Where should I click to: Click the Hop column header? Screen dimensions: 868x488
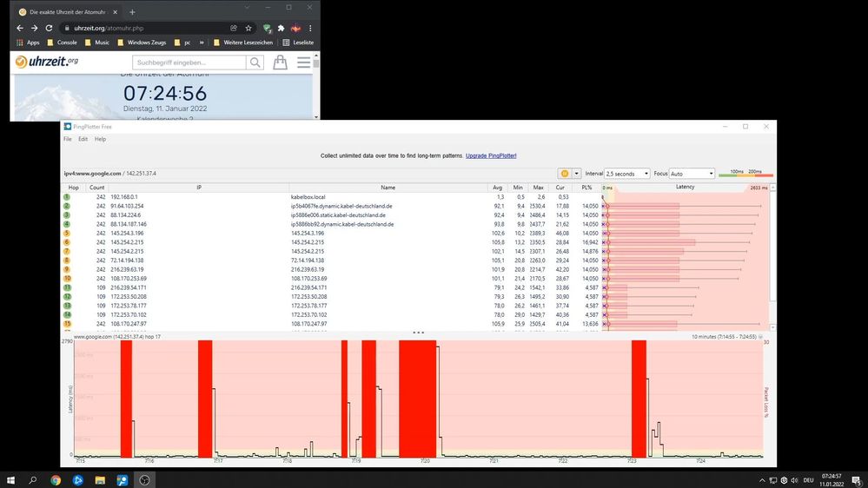point(73,188)
